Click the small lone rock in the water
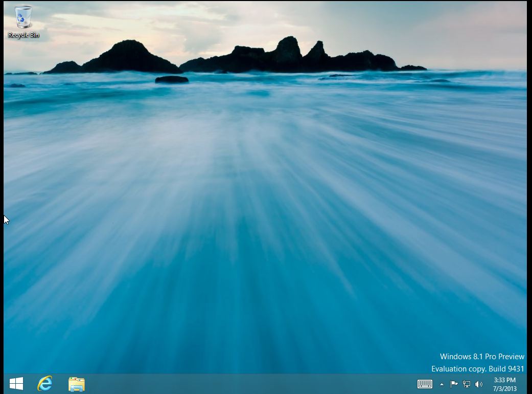 tap(172, 79)
